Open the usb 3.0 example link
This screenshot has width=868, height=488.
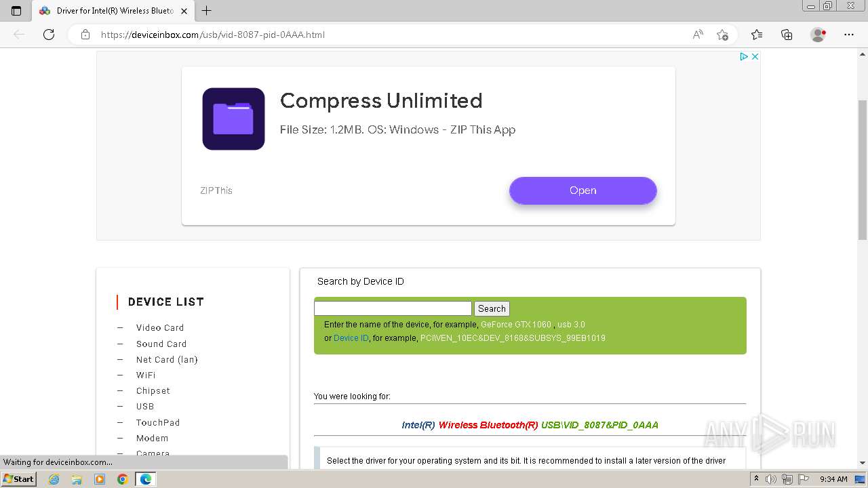click(x=571, y=325)
